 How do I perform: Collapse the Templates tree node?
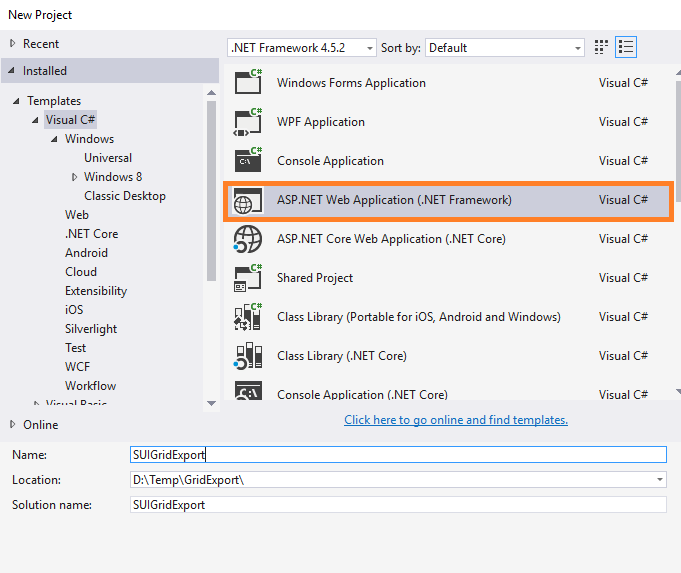[x=16, y=101]
